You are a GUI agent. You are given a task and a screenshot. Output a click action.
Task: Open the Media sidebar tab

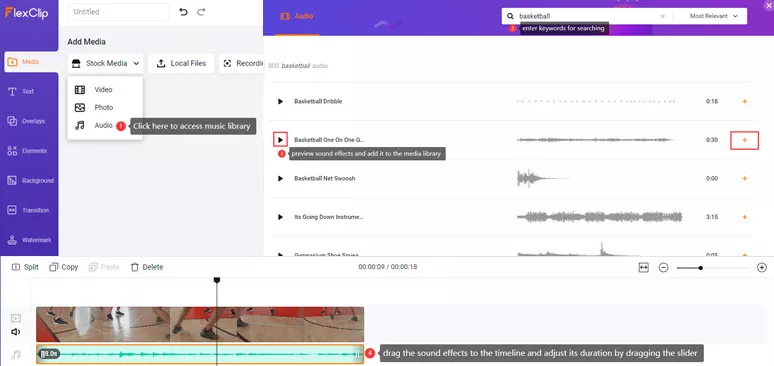30,62
